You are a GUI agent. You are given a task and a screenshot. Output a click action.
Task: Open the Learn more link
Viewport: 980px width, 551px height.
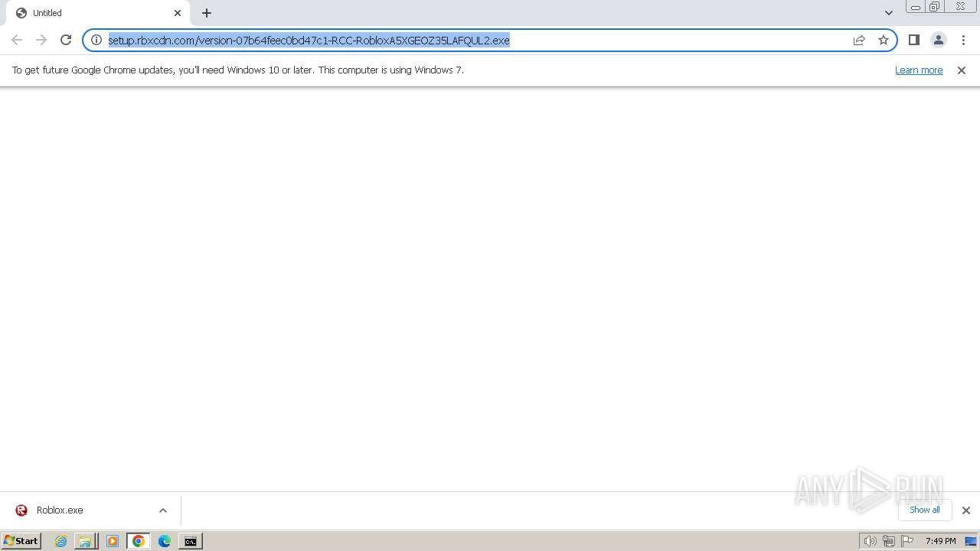coord(919,70)
